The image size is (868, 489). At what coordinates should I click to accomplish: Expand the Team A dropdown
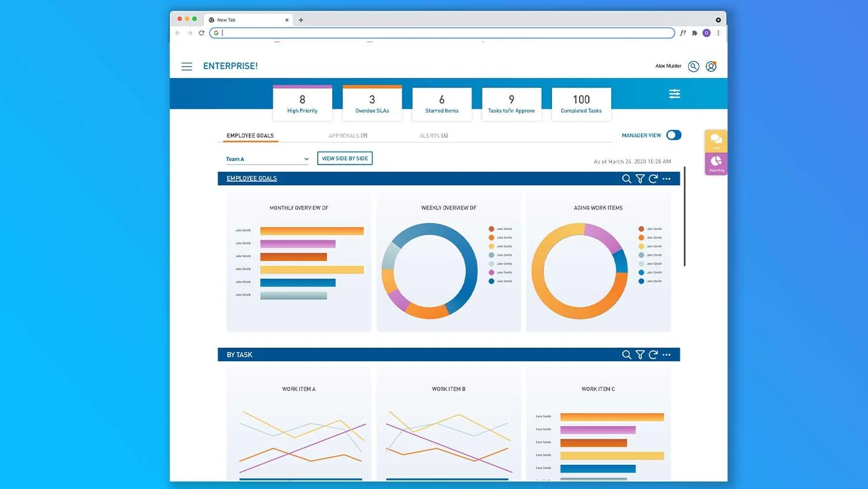tap(267, 159)
